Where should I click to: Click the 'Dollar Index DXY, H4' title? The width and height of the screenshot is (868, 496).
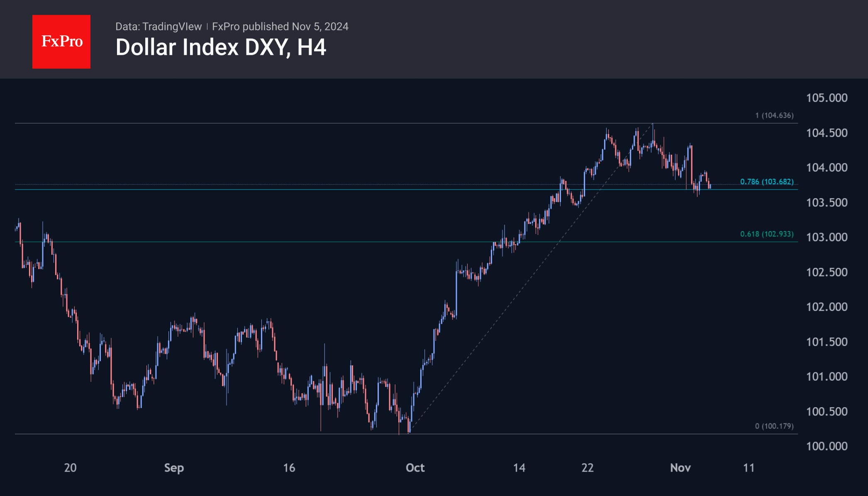pyautogui.click(x=221, y=47)
